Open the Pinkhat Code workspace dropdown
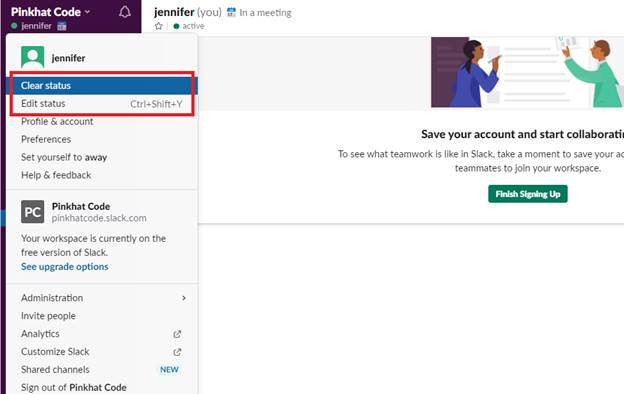This screenshot has width=624, height=394. pyautogui.click(x=51, y=12)
